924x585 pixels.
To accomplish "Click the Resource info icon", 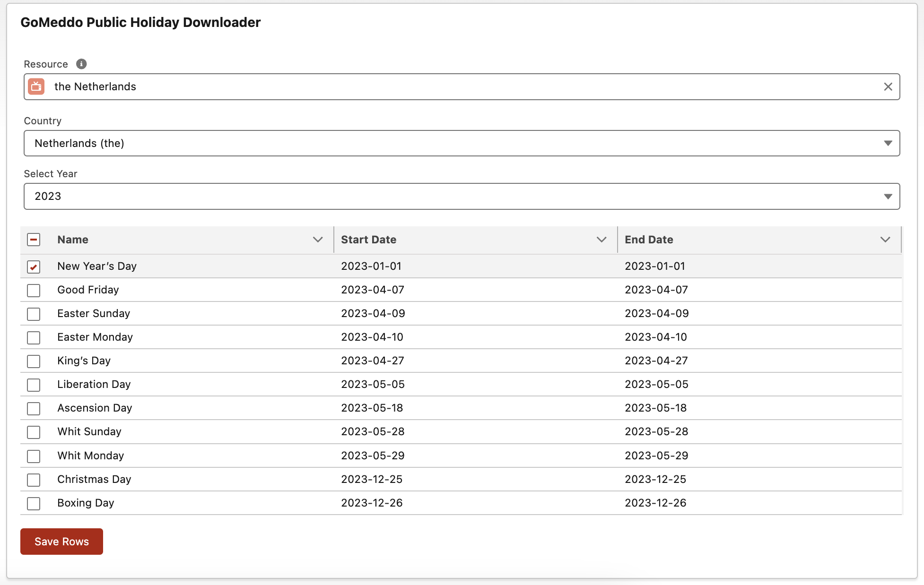I will click(x=81, y=64).
